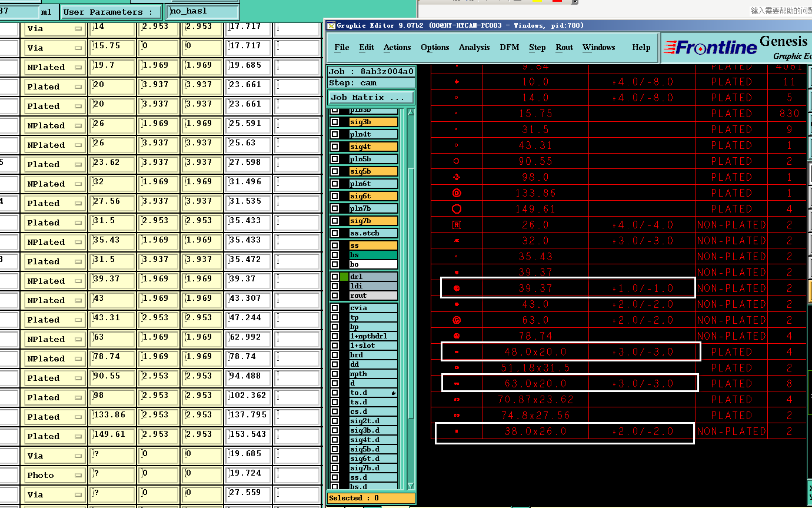Toggle the sig6t.d layer checkbox
This screenshot has width=812, height=508.
click(335, 459)
